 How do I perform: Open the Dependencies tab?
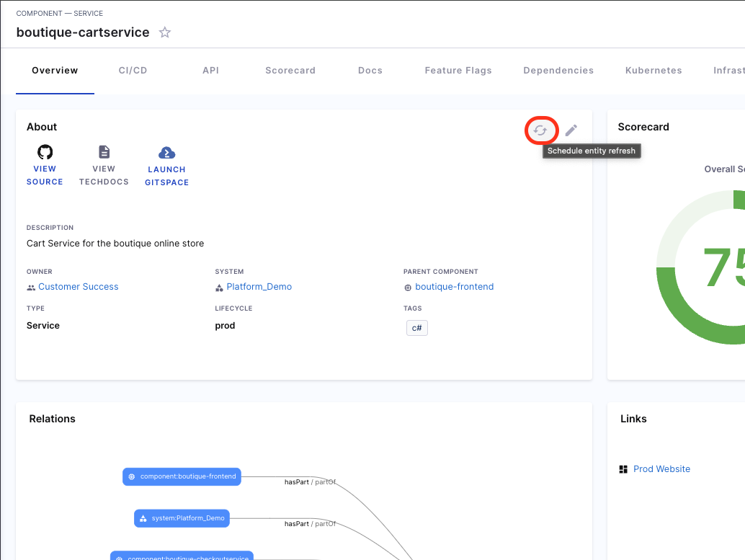tap(558, 71)
